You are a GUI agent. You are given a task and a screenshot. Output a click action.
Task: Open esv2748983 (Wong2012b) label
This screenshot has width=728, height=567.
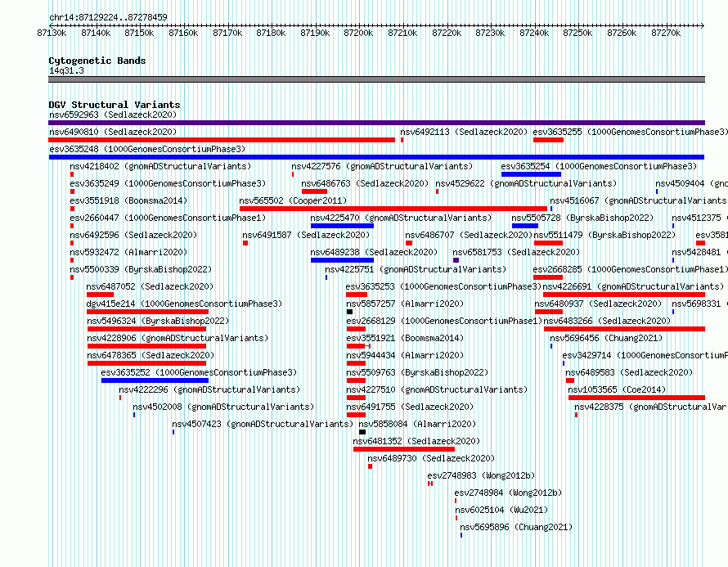[x=481, y=475]
